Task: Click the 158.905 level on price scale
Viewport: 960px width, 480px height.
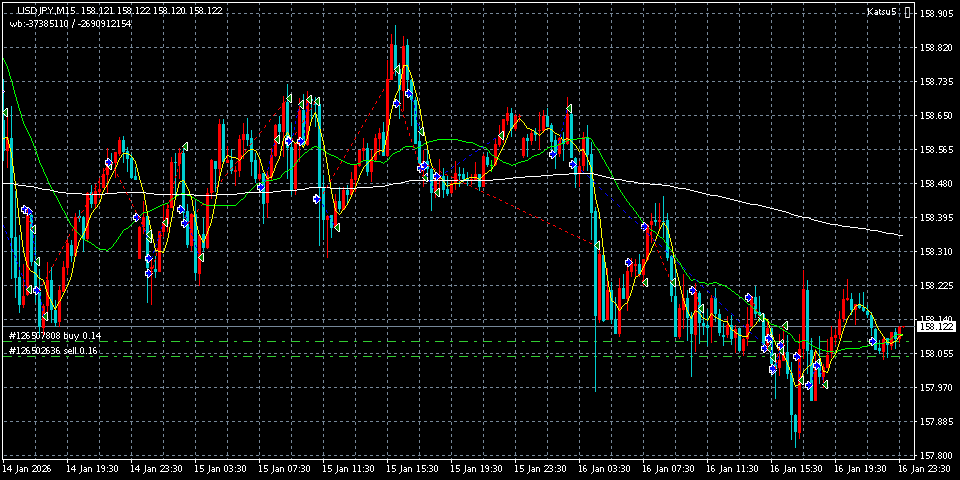Action: pyautogui.click(x=936, y=14)
